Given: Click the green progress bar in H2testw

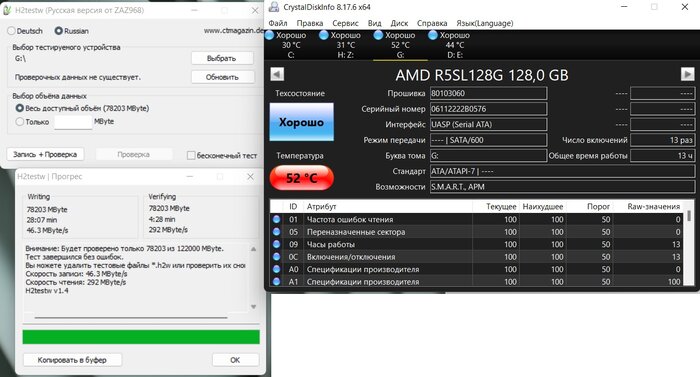Looking at the screenshot, I should [141, 337].
